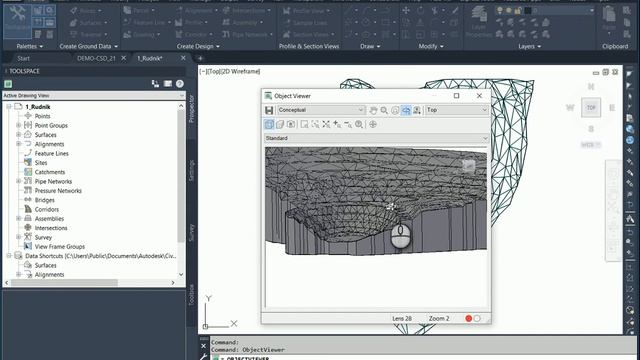
Task: Click the Toolspace panorama table icon
Action: click(x=168, y=84)
